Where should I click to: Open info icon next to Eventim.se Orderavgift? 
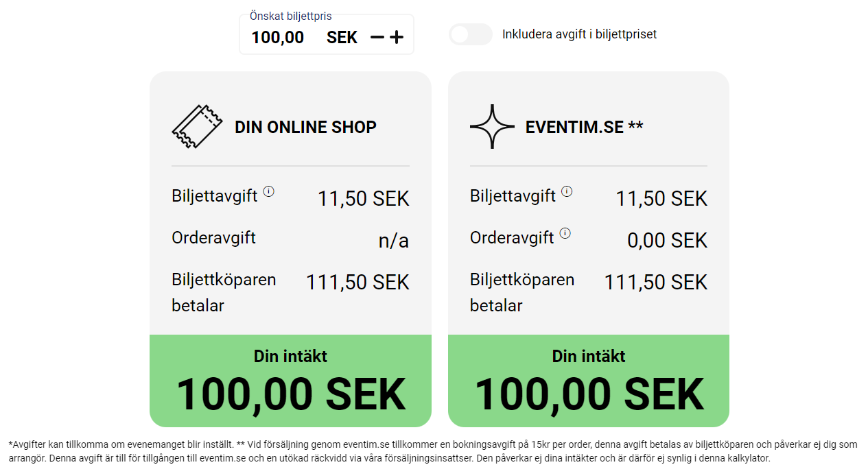565,233
